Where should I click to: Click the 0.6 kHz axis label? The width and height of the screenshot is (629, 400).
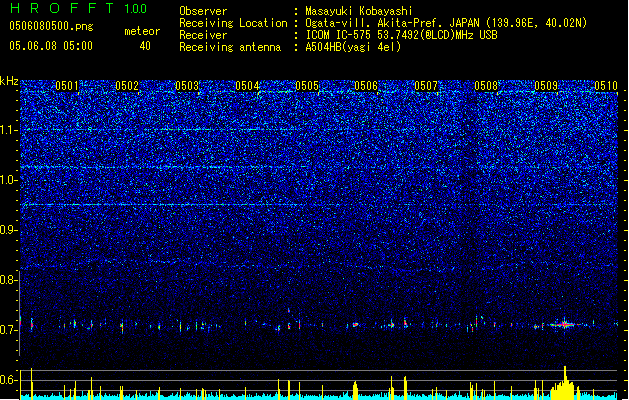tap(8, 380)
